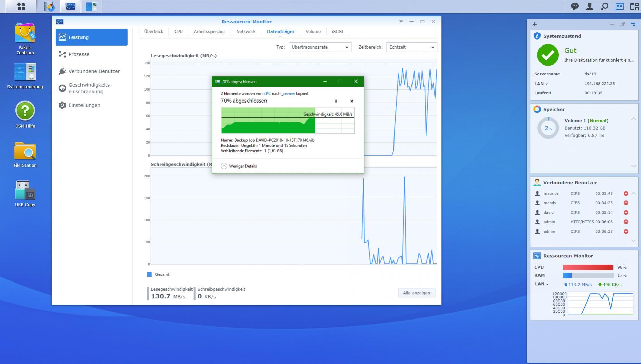Switch to the Überblick tab
This screenshot has width=641, height=364.
153,31
